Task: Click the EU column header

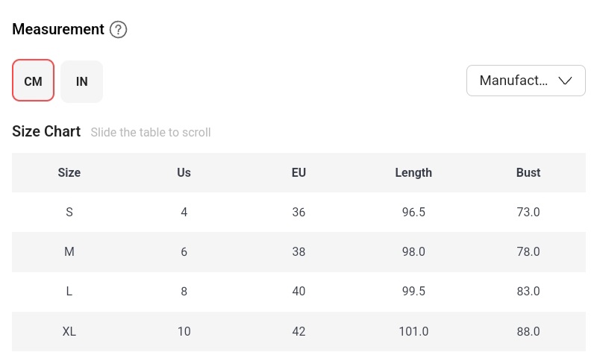Action: [298, 172]
